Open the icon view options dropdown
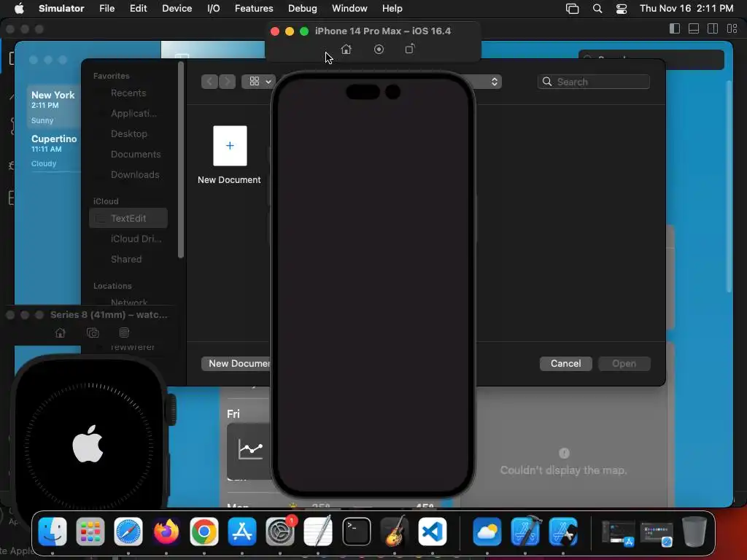Image resolution: width=747 pixels, height=560 pixels. tap(259, 82)
